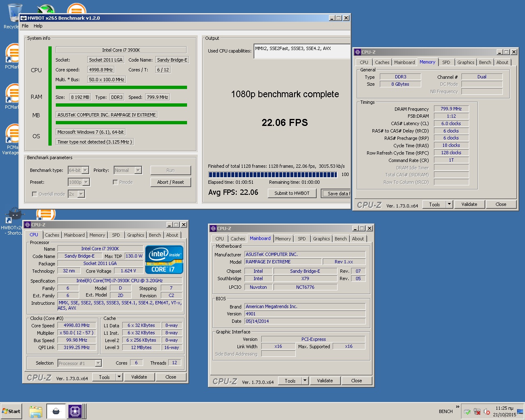
Task: Enable the Overkill mode checkbox
Action: [x=34, y=194]
